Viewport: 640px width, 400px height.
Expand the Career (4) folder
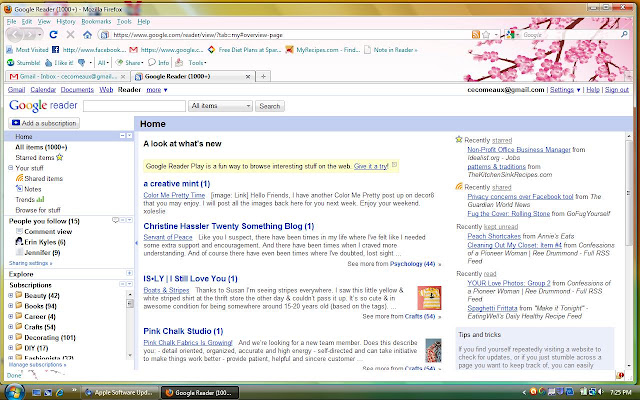coord(11,316)
